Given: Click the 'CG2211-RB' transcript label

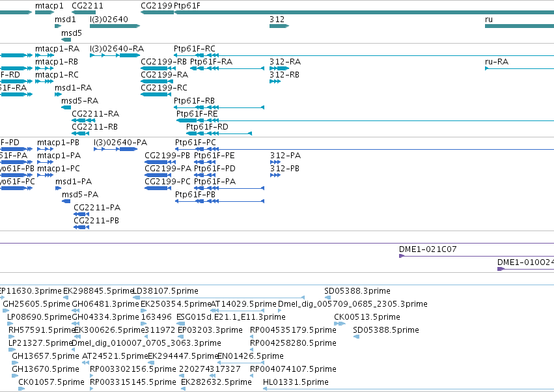Looking at the screenshot, I should (94, 126).
